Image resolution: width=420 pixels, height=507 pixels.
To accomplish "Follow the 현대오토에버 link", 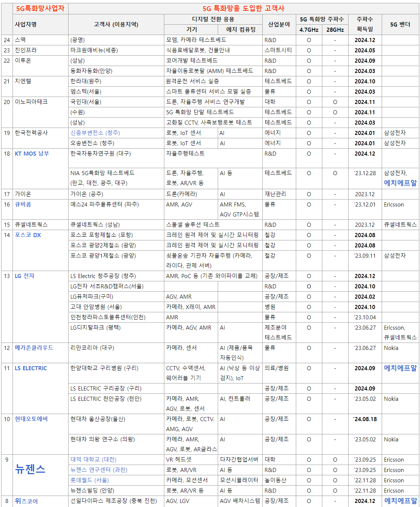I will [x=31, y=419].
